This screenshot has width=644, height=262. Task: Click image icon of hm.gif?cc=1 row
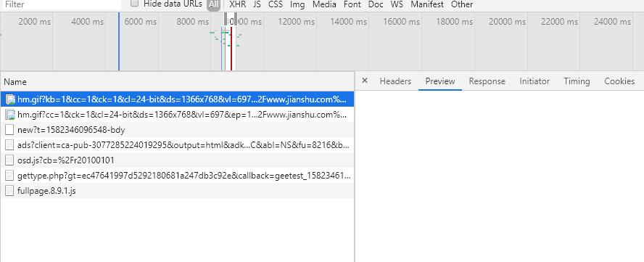coord(10,115)
